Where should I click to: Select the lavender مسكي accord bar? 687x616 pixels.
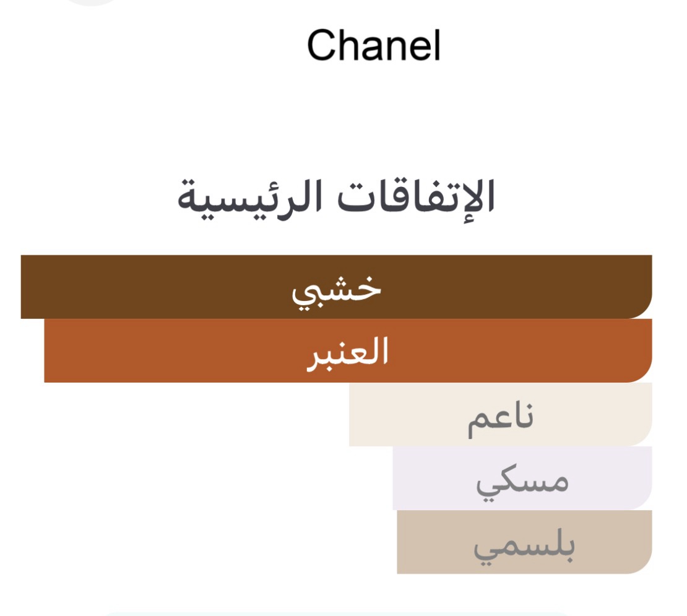coord(433,478)
